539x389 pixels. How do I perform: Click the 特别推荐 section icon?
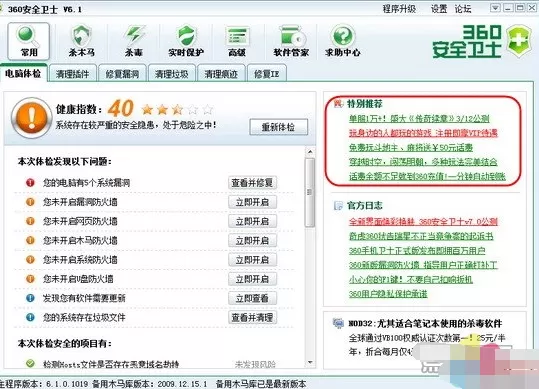(339, 103)
